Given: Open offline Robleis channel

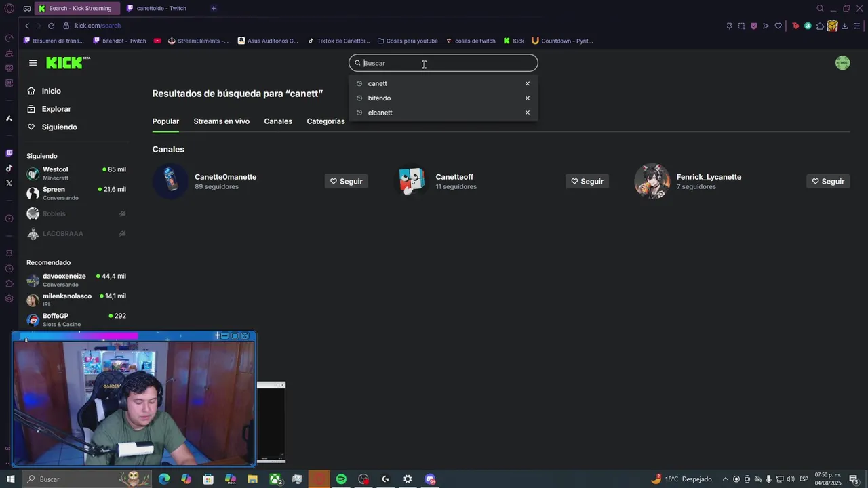Looking at the screenshot, I should (76, 213).
